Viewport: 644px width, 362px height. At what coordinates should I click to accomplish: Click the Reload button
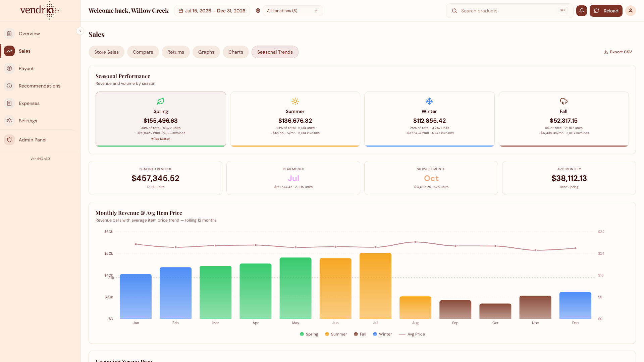[606, 11]
